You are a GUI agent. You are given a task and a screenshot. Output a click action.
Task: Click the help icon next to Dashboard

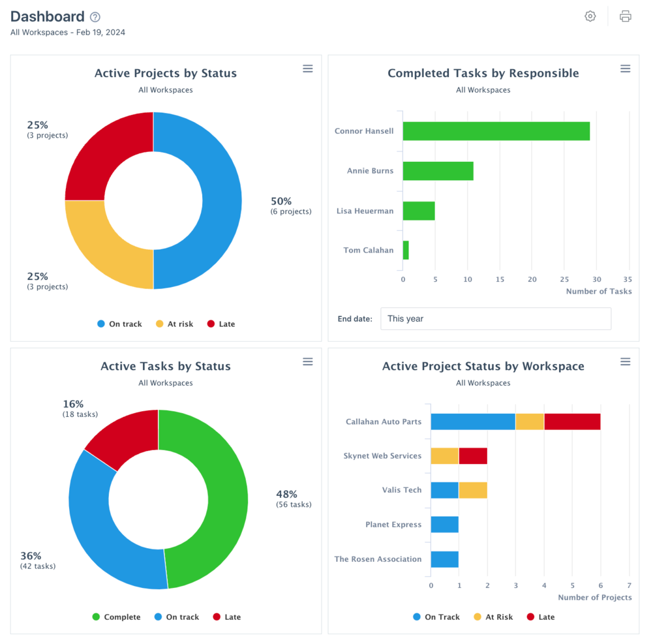(x=95, y=17)
